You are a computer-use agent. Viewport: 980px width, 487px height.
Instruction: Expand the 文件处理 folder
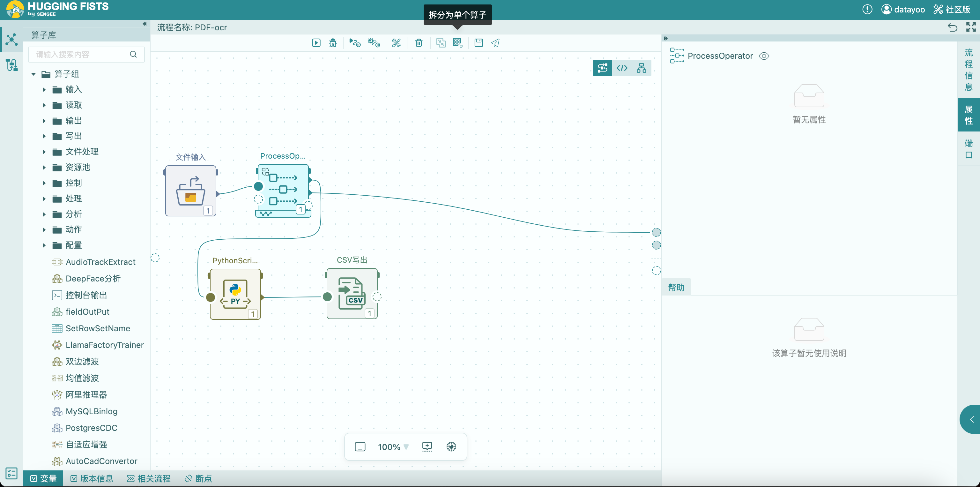pyautogui.click(x=44, y=152)
